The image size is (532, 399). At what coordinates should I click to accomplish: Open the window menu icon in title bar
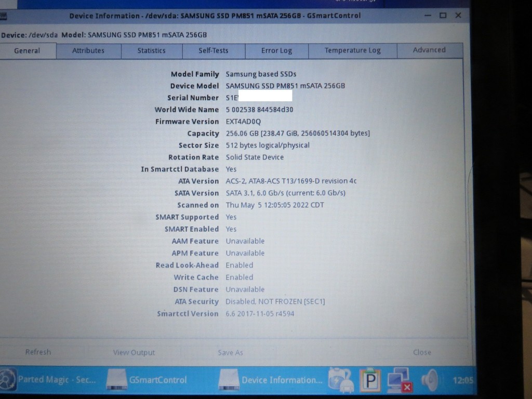4,16
